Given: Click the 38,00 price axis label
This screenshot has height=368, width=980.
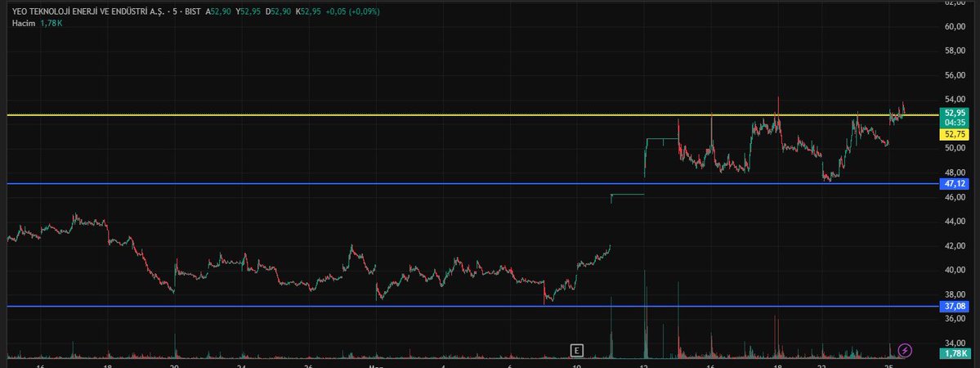Looking at the screenshot, I should (x=954, y=294).
